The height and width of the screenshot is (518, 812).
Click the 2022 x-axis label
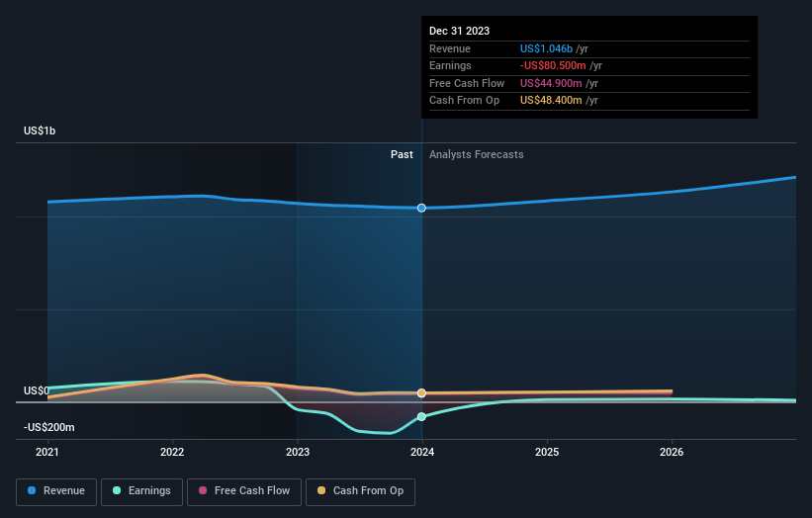pos(172,453)
